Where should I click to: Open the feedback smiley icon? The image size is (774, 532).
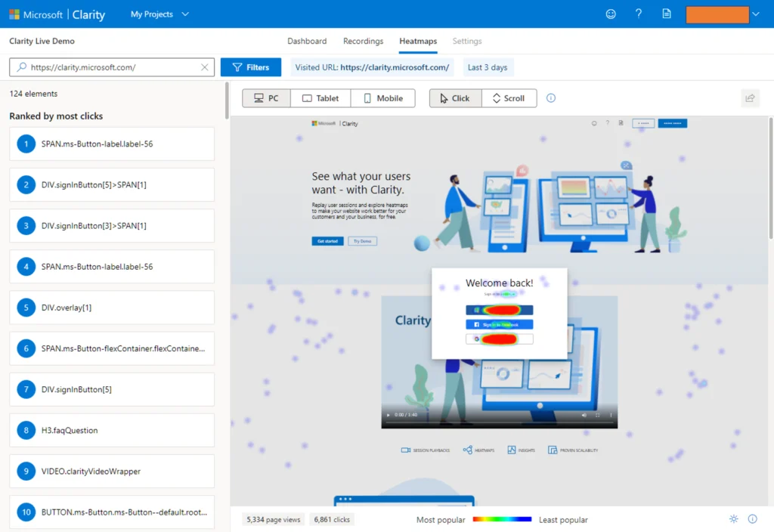tap(611, 14)
